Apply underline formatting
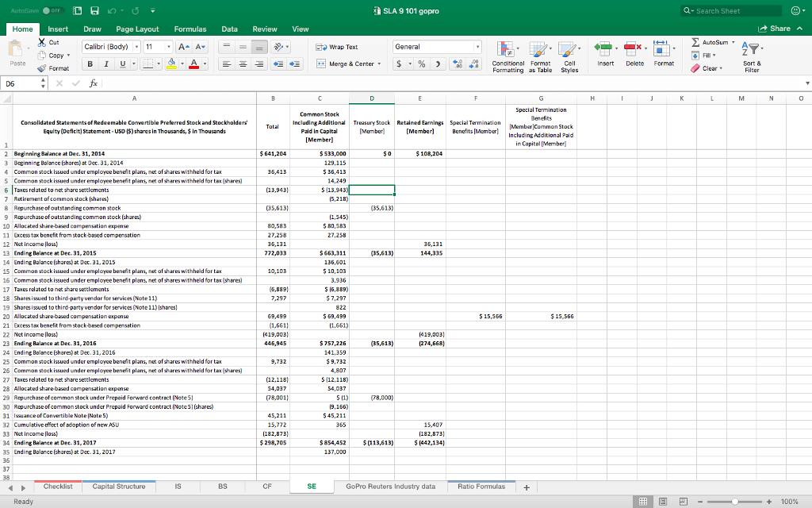The image size is (812, 508). click(122, 63)
